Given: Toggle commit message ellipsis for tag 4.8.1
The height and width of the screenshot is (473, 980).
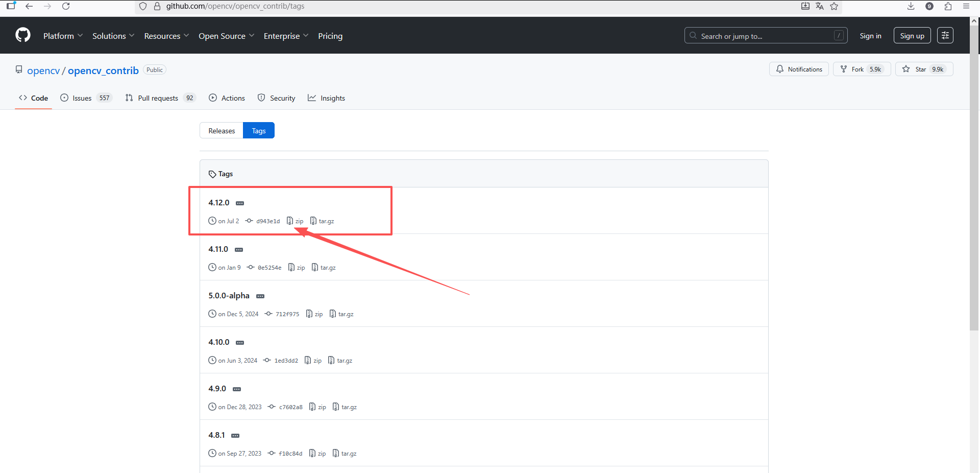Looking at the screenshot, I should 235,436.
